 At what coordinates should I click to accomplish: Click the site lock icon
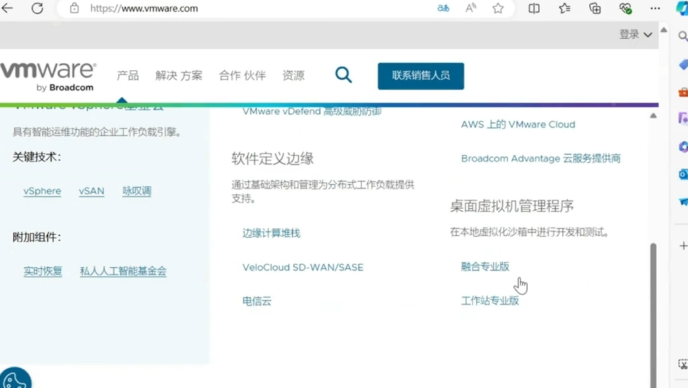click(x=74, y=8)
